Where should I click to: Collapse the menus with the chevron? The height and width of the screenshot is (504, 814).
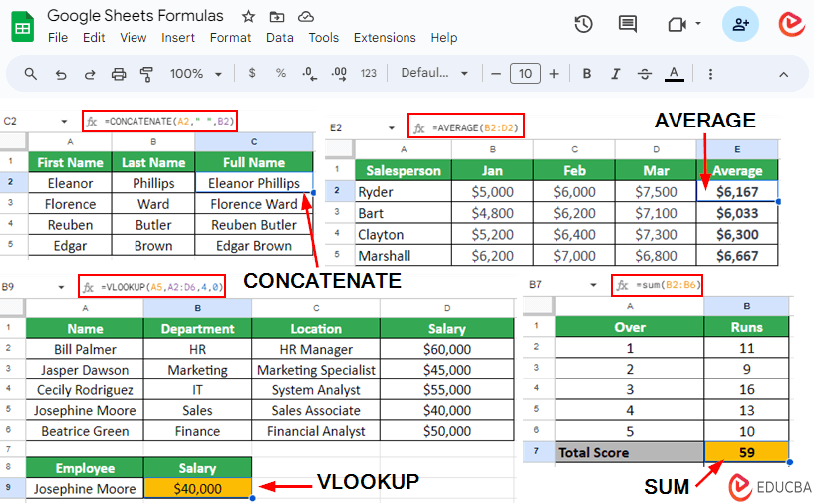click(x=783, y=75)
